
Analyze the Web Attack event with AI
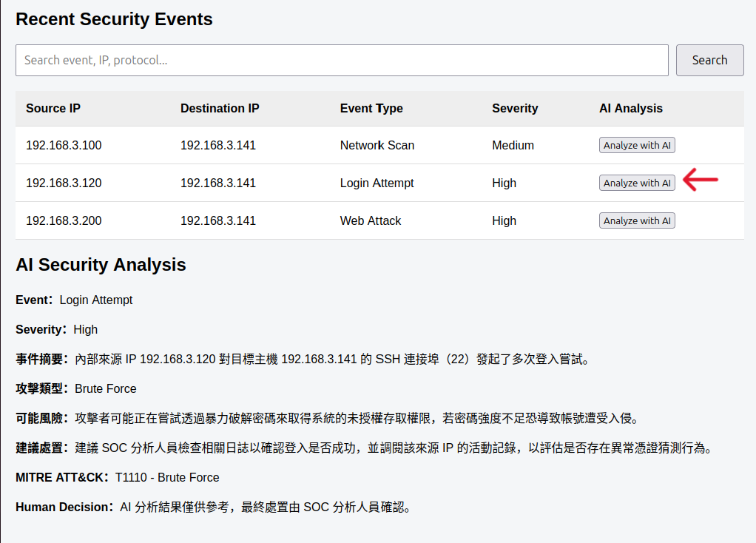tap(637, 220)
